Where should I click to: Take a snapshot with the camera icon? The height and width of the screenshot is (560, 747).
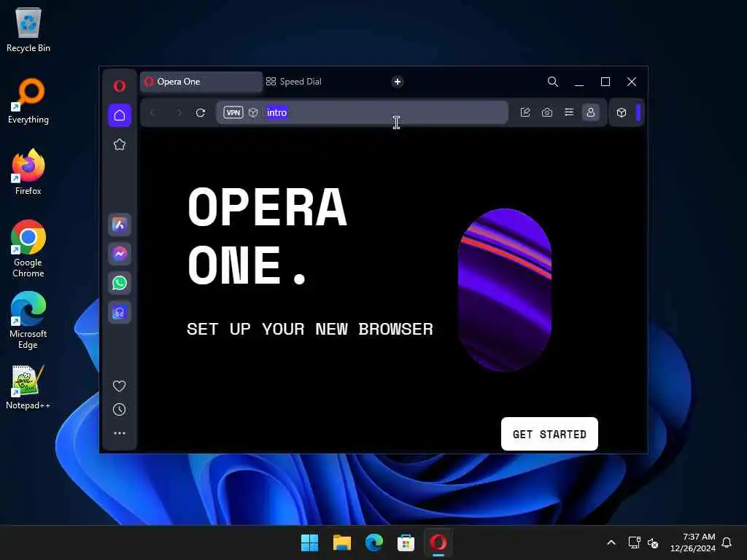point(547,112)
